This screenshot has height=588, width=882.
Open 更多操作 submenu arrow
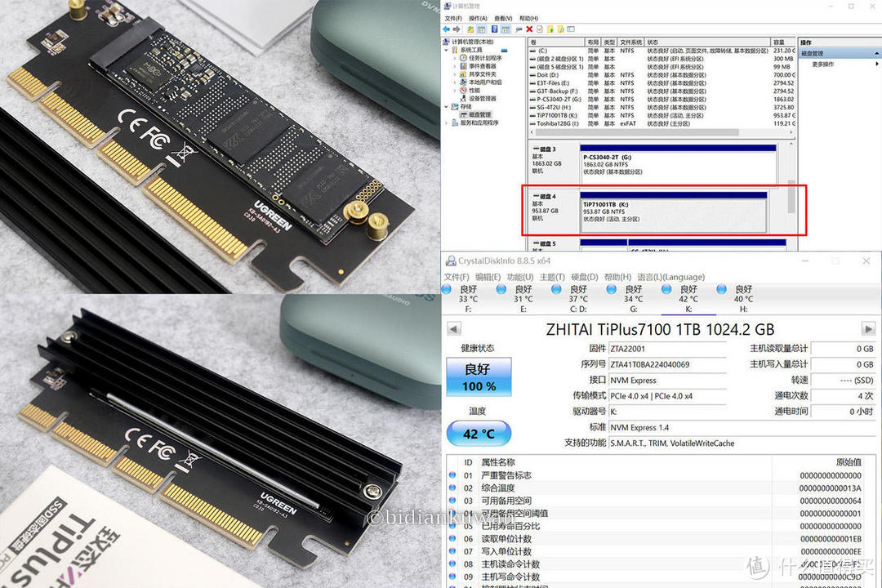click(x=876, y=65)
